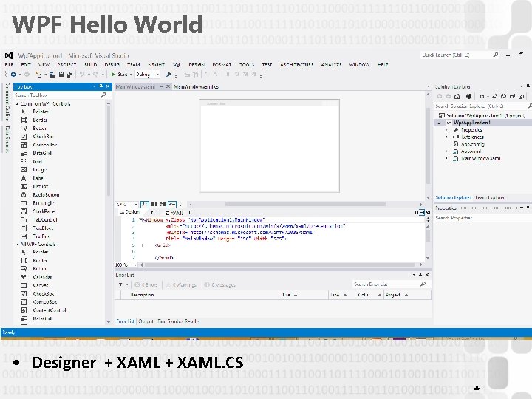Click the Refresh icon in Solution Explorer toolbar
The width and height of the screenshot is (532, 399).
click(x=503, y=96)
